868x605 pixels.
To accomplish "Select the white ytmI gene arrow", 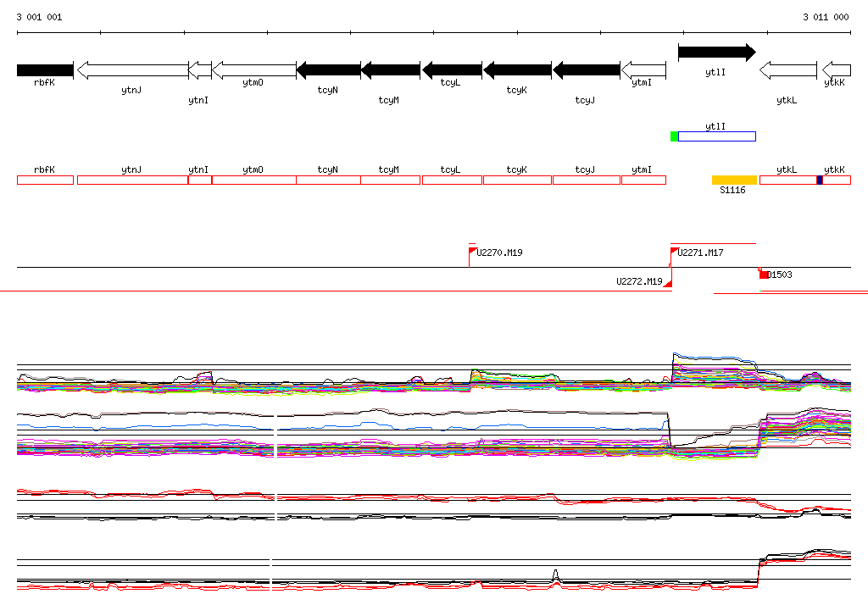I will coord(643,69).
